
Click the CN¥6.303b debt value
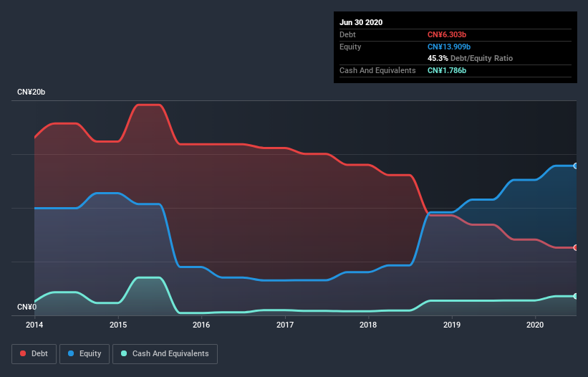point(447,35)
